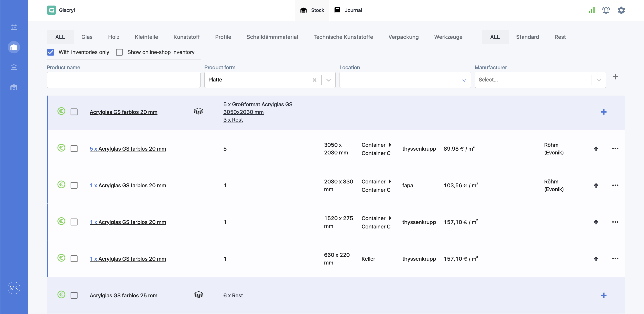This screenshot has height=314, width=644.
Task: Open the Acrylglas GS farblos 20 mm group link
Action: click(x=124, y=112)
